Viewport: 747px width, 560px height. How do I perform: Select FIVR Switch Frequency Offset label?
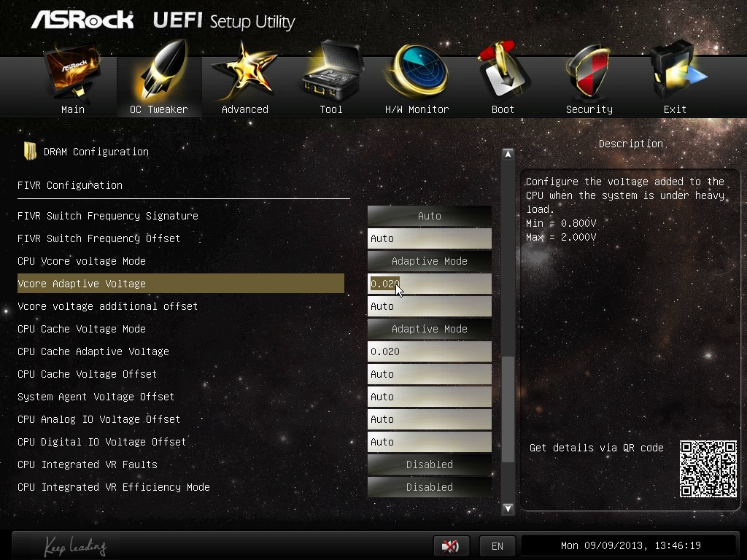pyautogui.click(x=98, y=238)
